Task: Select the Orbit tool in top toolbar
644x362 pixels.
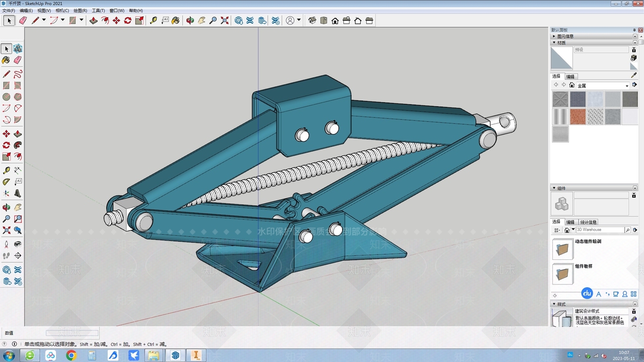Action: (x=190, y=21)
